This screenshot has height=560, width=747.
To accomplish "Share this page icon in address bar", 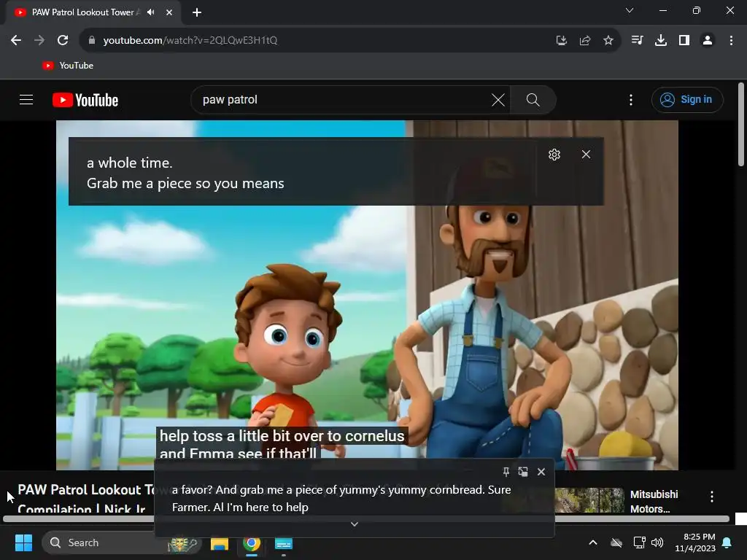I will 585,41.
